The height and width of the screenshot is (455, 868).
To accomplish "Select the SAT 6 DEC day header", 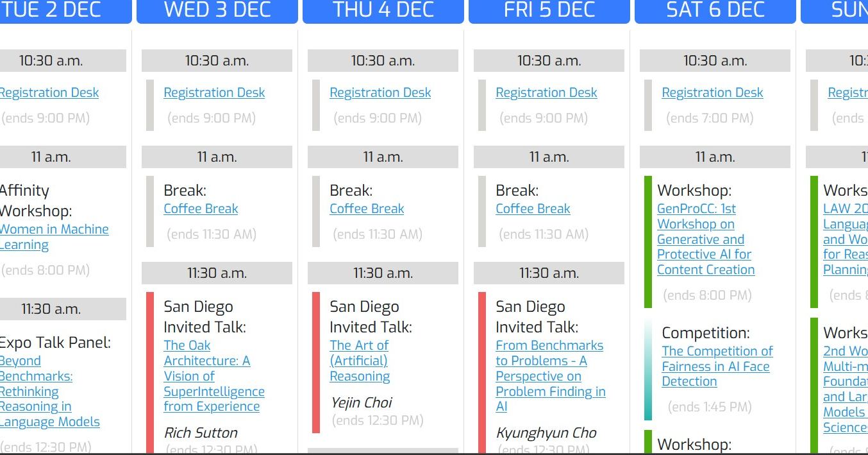I will click(x=715, y=10).
